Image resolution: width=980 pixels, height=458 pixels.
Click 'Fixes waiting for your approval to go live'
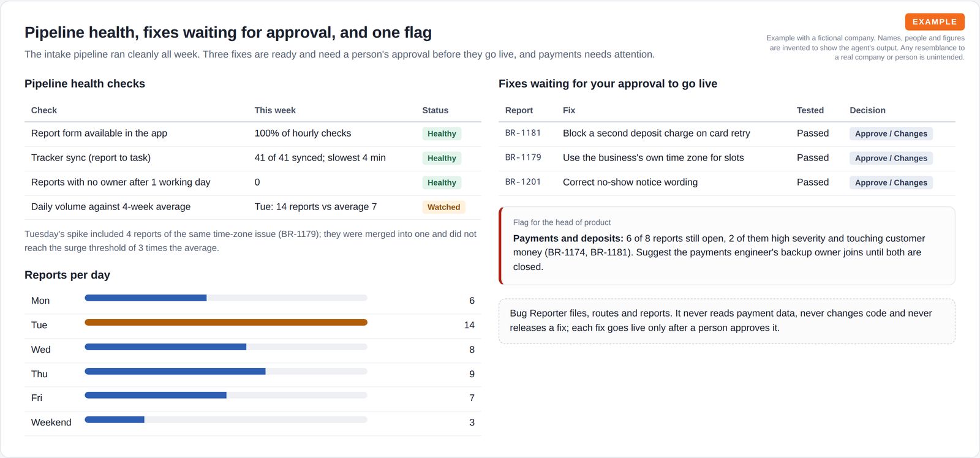[608, 83]
